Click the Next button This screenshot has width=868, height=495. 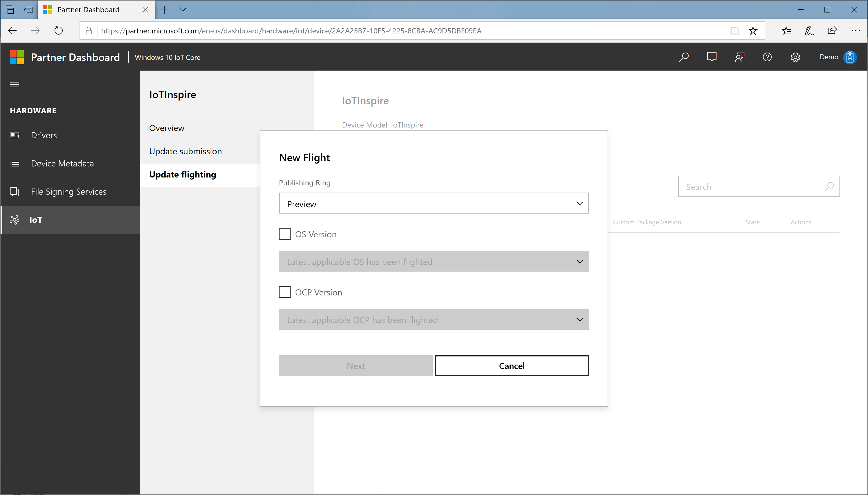click(356, 365)
